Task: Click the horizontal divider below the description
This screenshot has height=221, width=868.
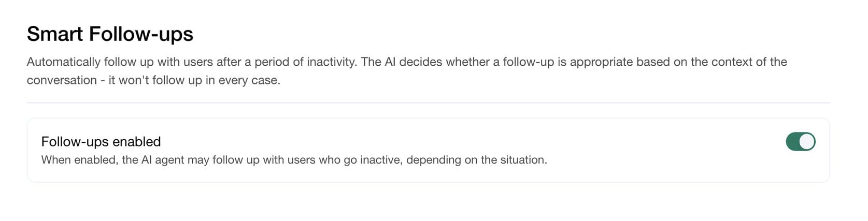Action: [428, 103]
